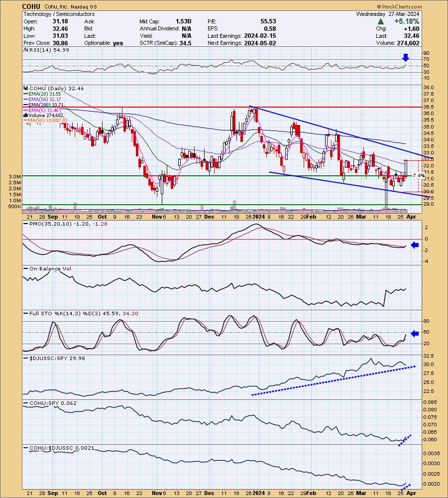Select the Prev Close value 30.86

60,43
